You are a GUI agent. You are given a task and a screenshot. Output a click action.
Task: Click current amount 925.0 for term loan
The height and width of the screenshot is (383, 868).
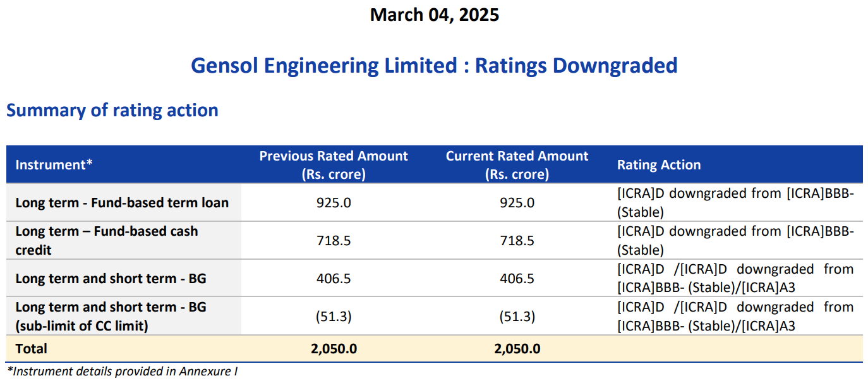517,203
